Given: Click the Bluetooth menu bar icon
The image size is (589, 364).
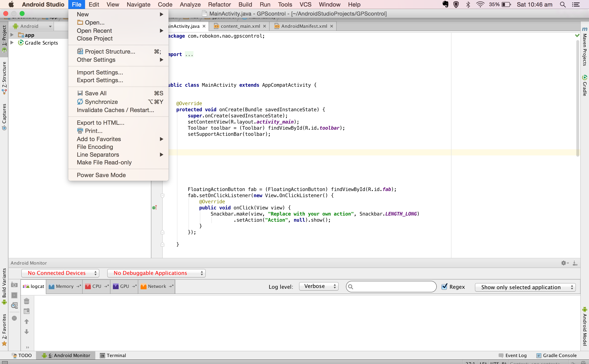Looking at the screenshot, I should [x=468, y=4].
